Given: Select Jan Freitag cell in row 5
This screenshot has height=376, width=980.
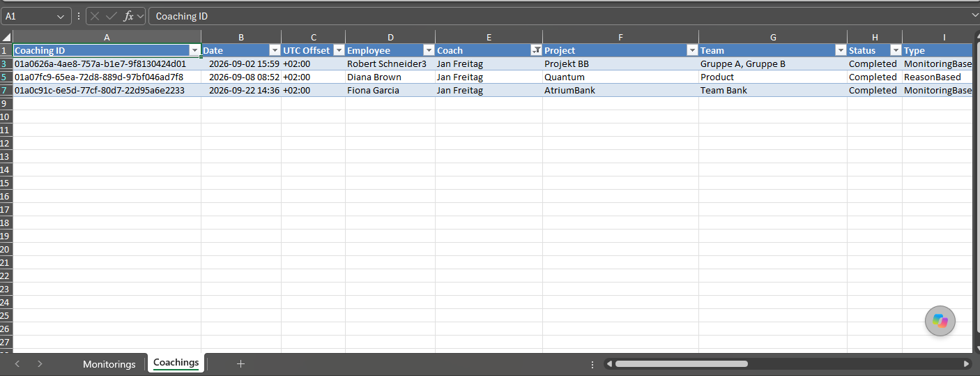Looking at the screenshot, I should pos(489,77).
